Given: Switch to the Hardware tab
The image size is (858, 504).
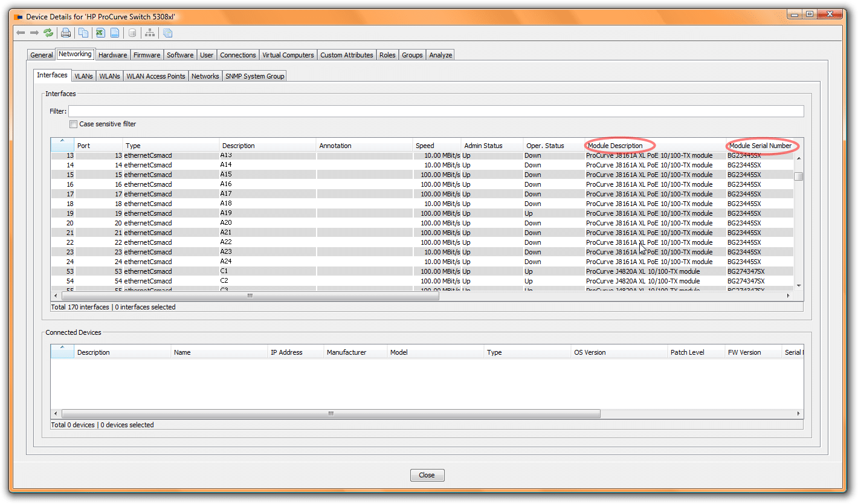Looking at the screenshot, I should coord(112,55).
